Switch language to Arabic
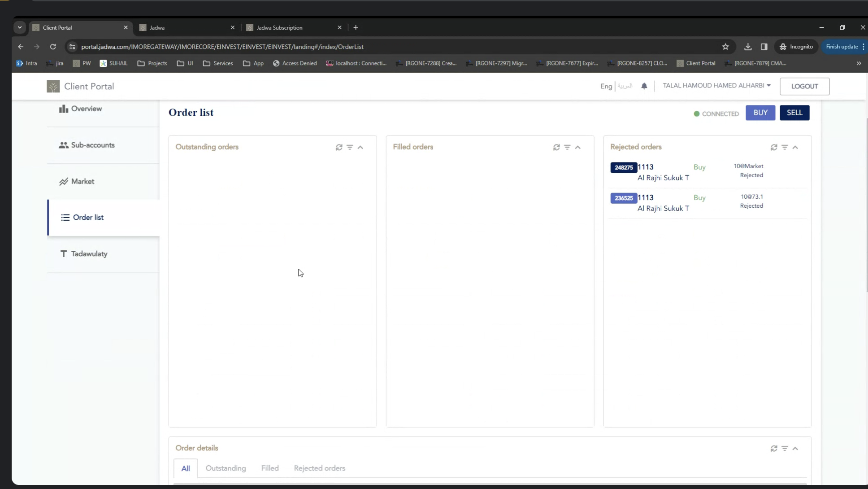This screenshot has width=868, height=489. (625, 86)
